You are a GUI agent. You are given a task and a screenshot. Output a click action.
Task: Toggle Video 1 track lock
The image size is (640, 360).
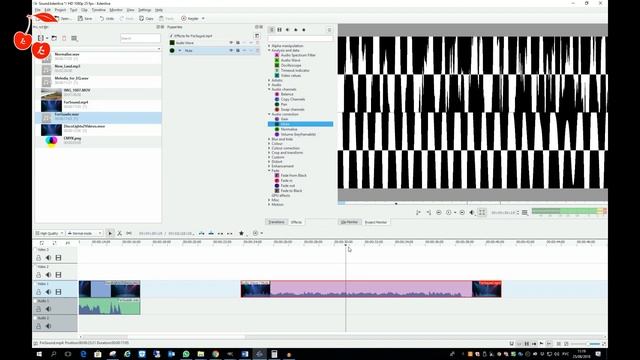(38, 292)
